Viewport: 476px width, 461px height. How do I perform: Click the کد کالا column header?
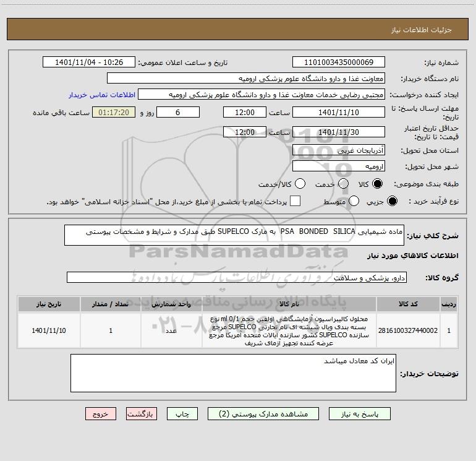click(x=408, y=304)
